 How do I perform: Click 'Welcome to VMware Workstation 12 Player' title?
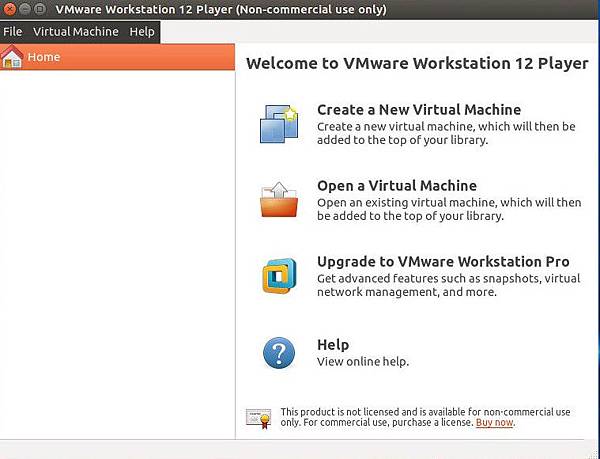[417, 63]
